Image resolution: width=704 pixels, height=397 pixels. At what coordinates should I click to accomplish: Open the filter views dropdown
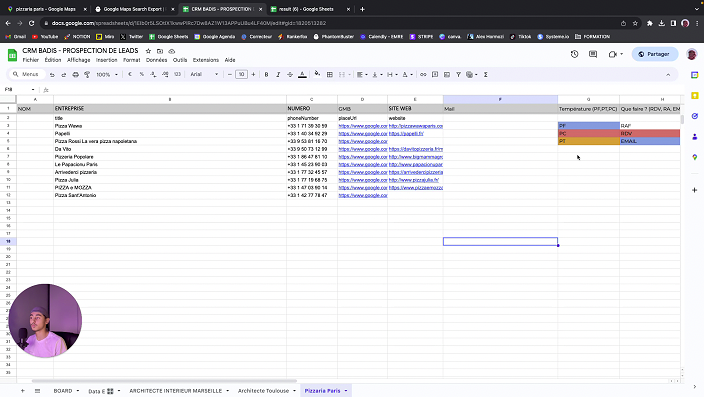pos(471,75)
